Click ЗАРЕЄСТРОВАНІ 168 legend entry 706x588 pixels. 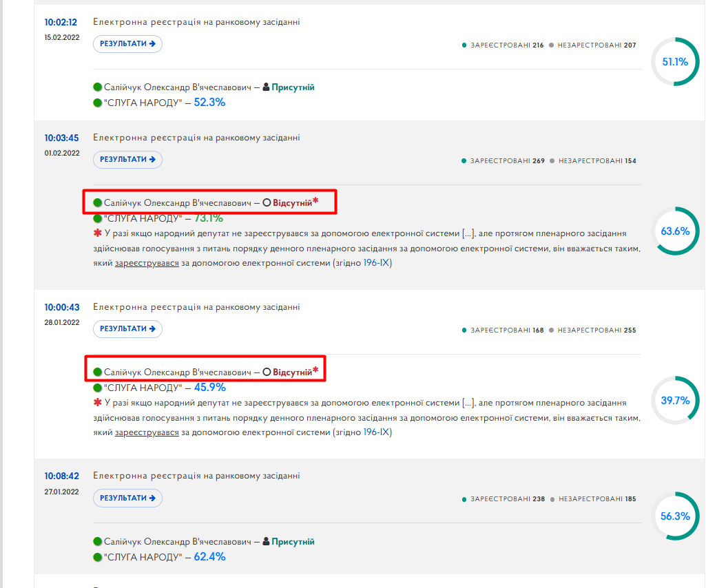click(x=503, y=330)
